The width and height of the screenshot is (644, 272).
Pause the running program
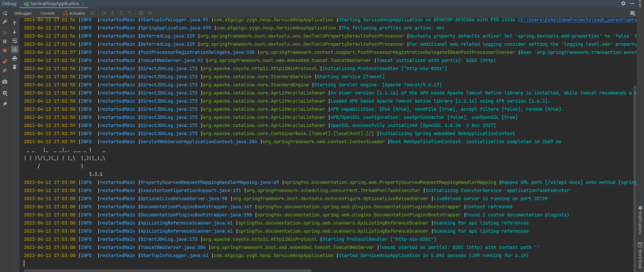(x=5, y=41)
